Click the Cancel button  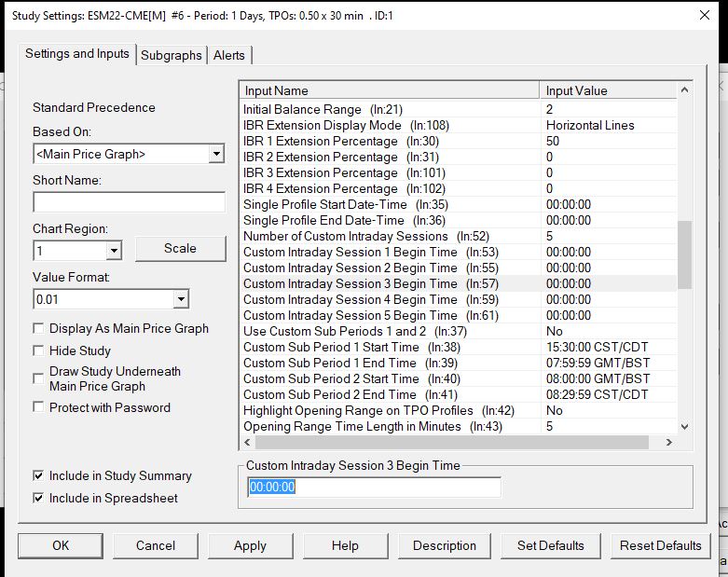(x=155, y=545)
